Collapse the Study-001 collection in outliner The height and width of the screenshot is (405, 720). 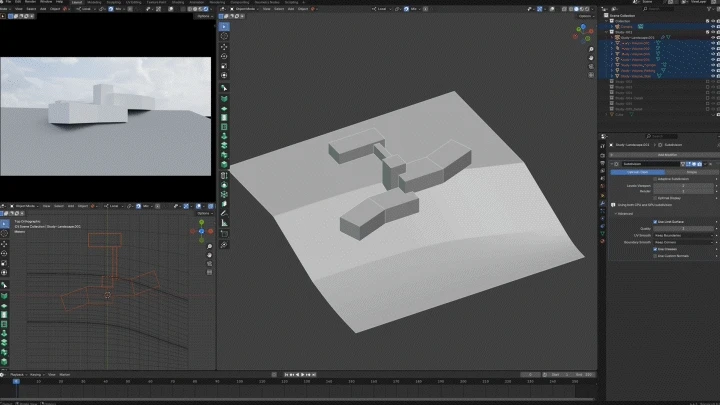(607, 32)
